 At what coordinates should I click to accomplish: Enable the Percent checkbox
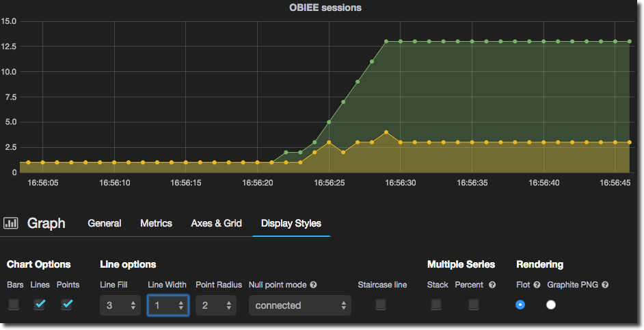tap(474, 305)
